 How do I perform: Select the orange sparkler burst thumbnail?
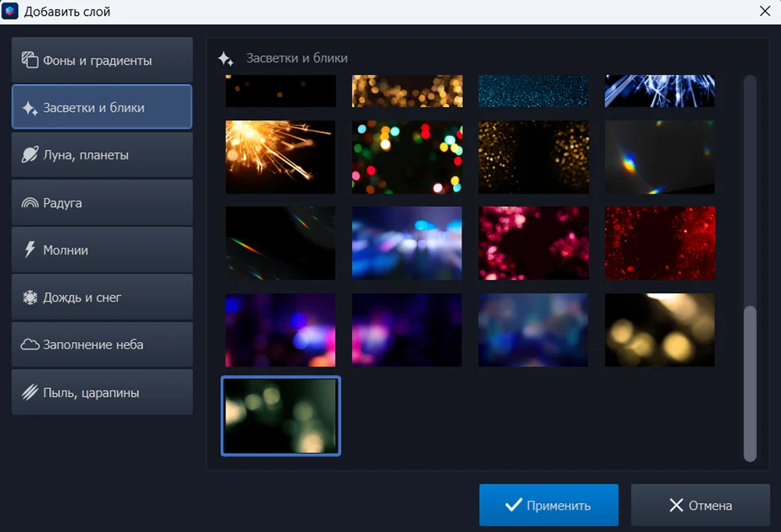click(x=280, y=157)
